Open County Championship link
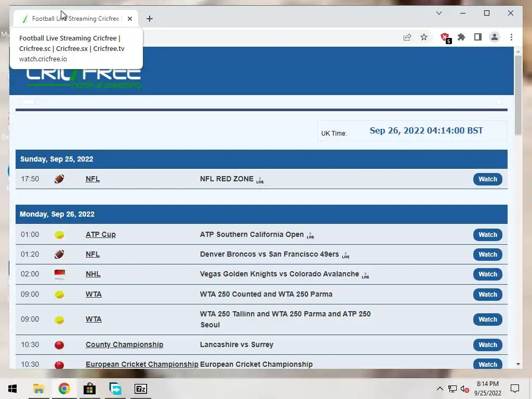The image size is (532, 399). (124, 344)
